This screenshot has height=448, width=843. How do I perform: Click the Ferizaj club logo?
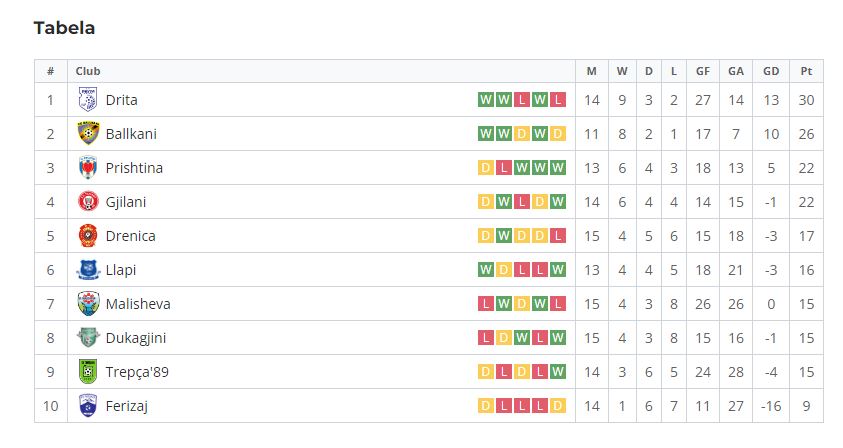(x=88, y=405)
